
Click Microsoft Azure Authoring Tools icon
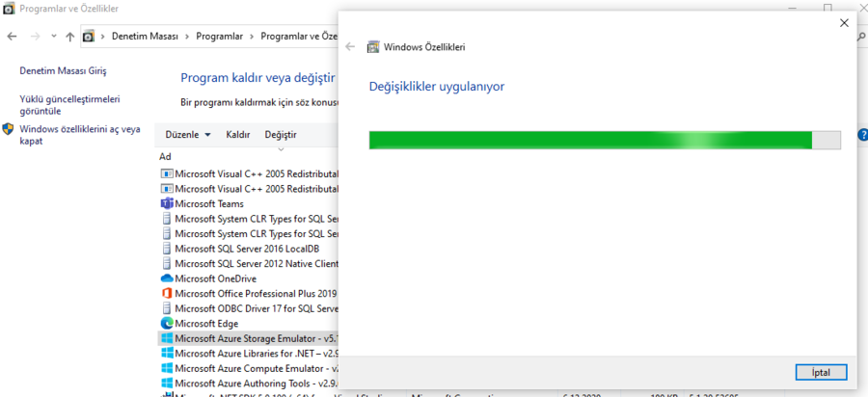166,383
